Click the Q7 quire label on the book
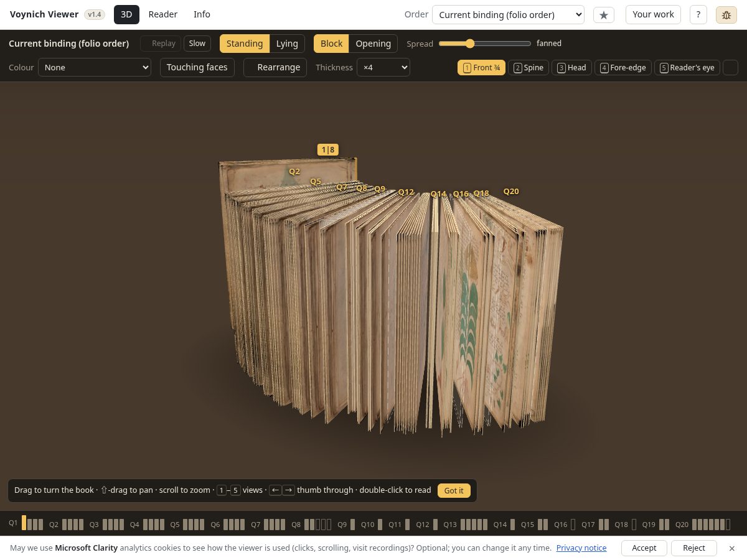Image resolution: width=747 pixels, height=560 pixels. coord(342,187)
